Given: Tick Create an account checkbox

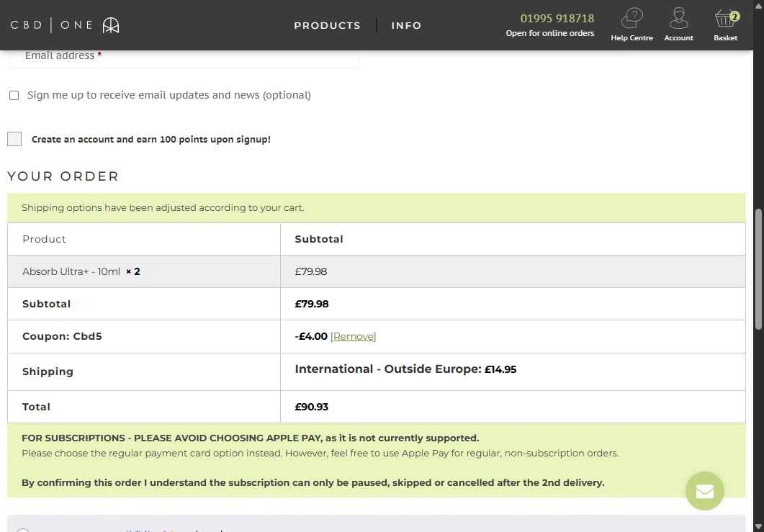Looking at the screenshot, I should tap(14, 139).
